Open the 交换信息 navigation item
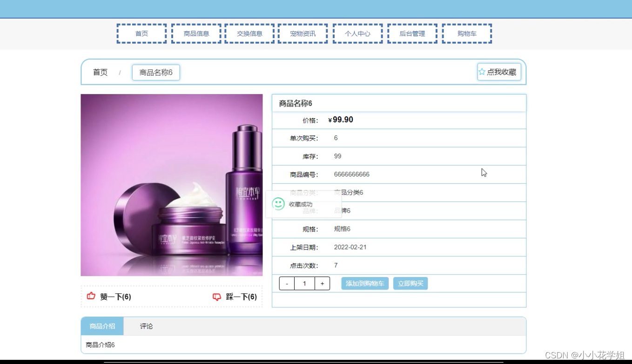The image size is (632, 364). (249, 33)
